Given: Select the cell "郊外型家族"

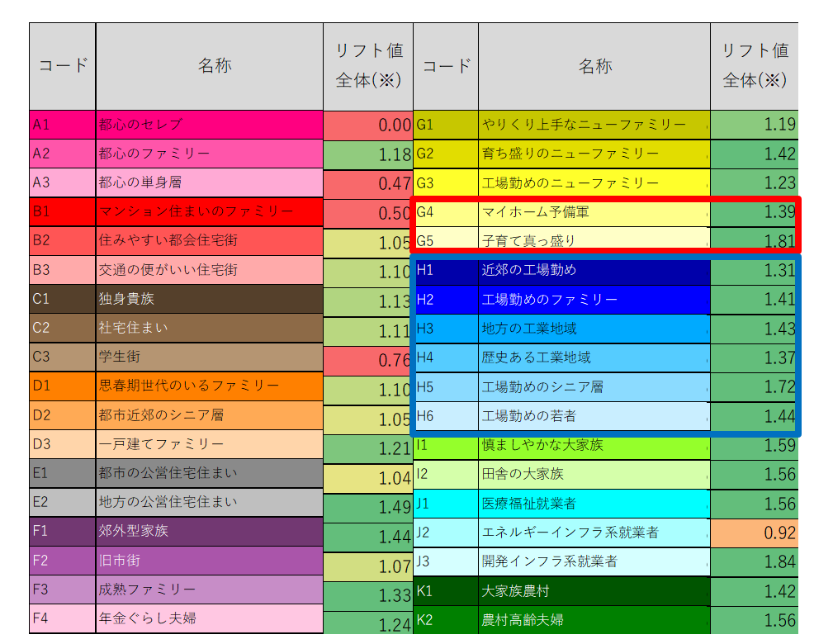Looking at the screenshot, I should [x=209, y=532].
